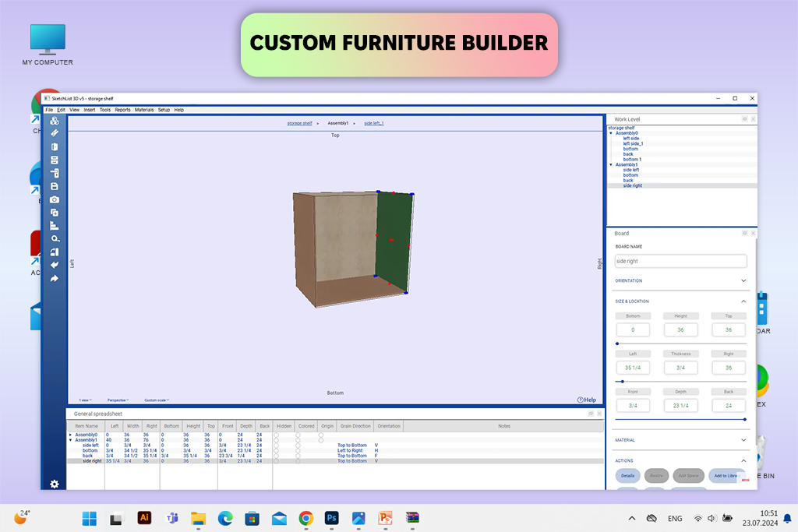The height and width of the screenshot is (532, 798).
Task: Open PowerPoint from the taskbar
Action: pos(385,518)
